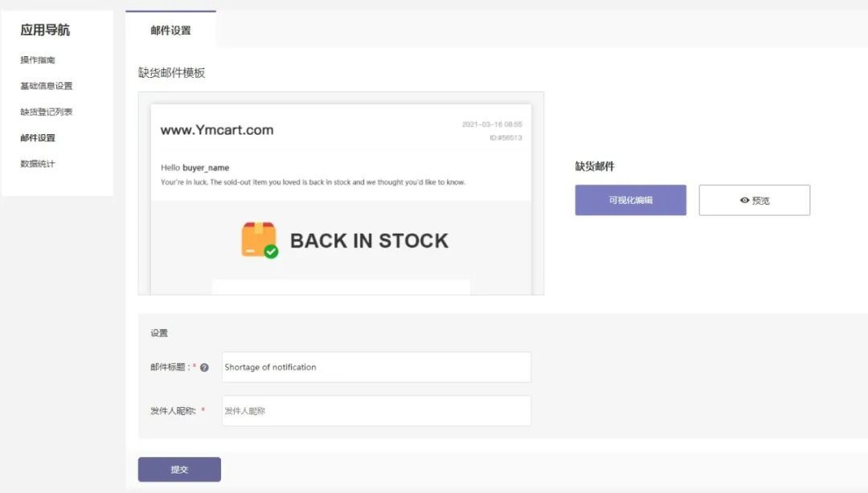Switch to the 邮件设置 tab at top

[170, 31]
